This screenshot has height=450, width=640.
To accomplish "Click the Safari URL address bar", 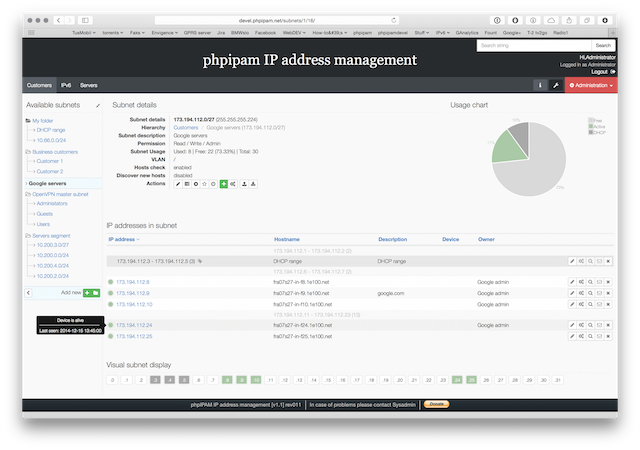I will point(277,20).
